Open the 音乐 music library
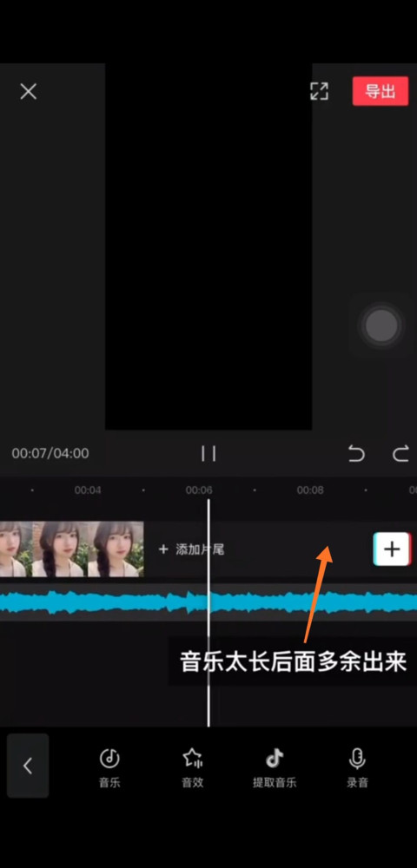Screen dimensions: 417x868 pyautogui.click(x=109, y=768)
